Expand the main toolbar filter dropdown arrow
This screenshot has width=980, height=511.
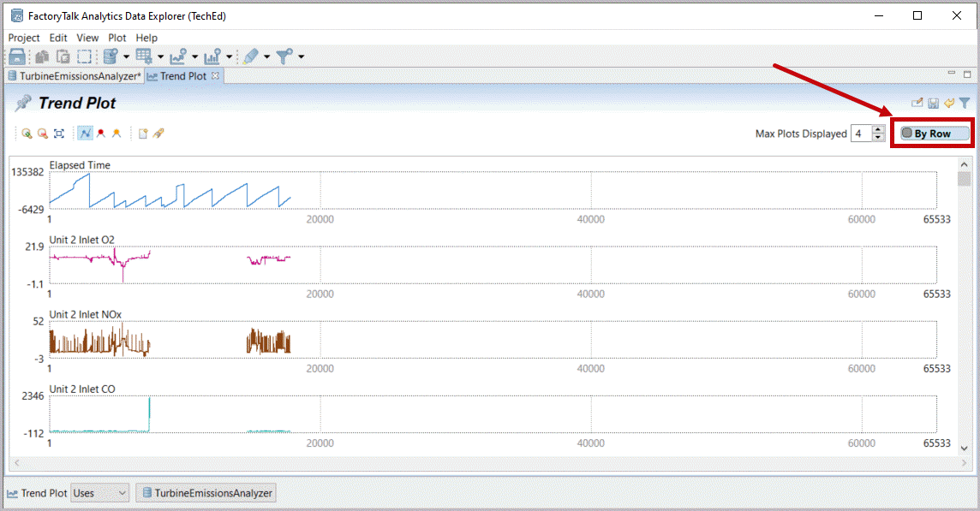pyautogui.click(x=301, y=57)
